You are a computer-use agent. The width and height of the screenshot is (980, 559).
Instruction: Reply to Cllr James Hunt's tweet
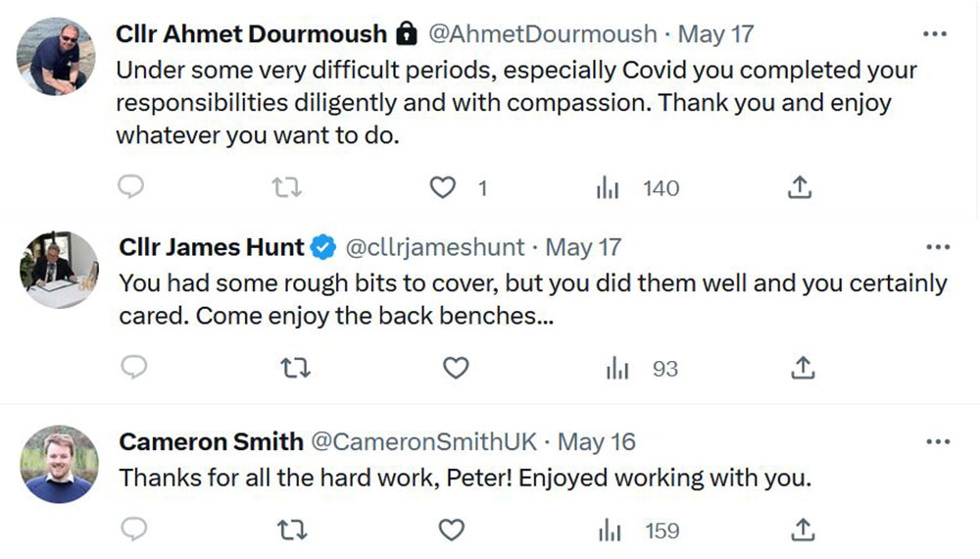[x=133, y=369]
